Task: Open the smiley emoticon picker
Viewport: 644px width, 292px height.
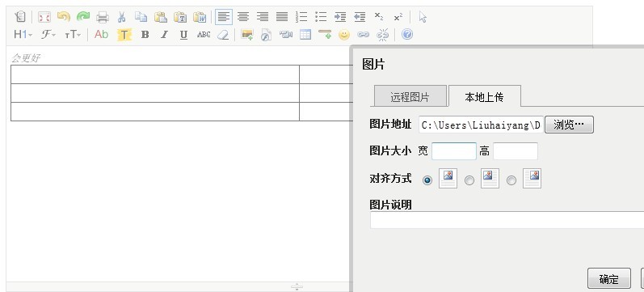Action: pos(343,35)
